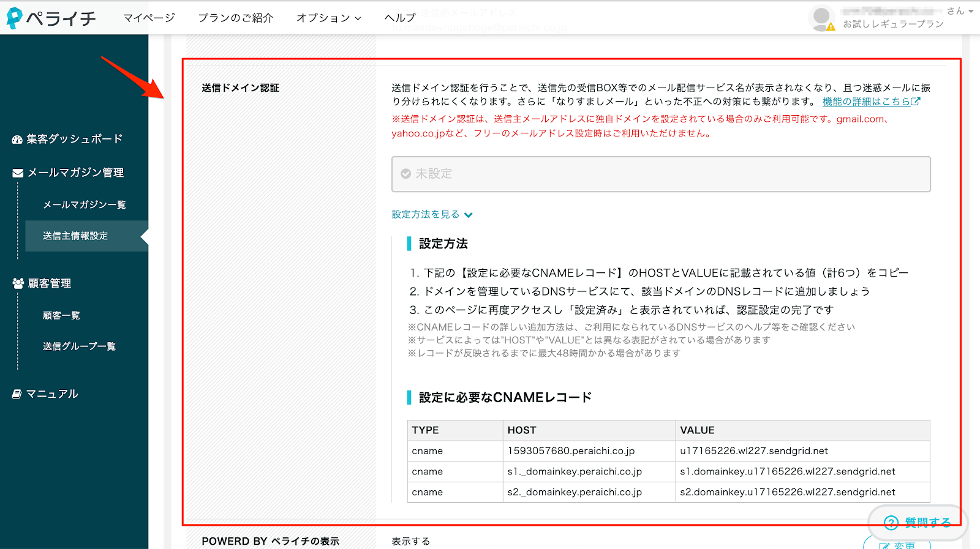Screen dimensions: 980x549
Task: Click the ペライチ logo
Action: pyautogui.click(x=51, y=18)
